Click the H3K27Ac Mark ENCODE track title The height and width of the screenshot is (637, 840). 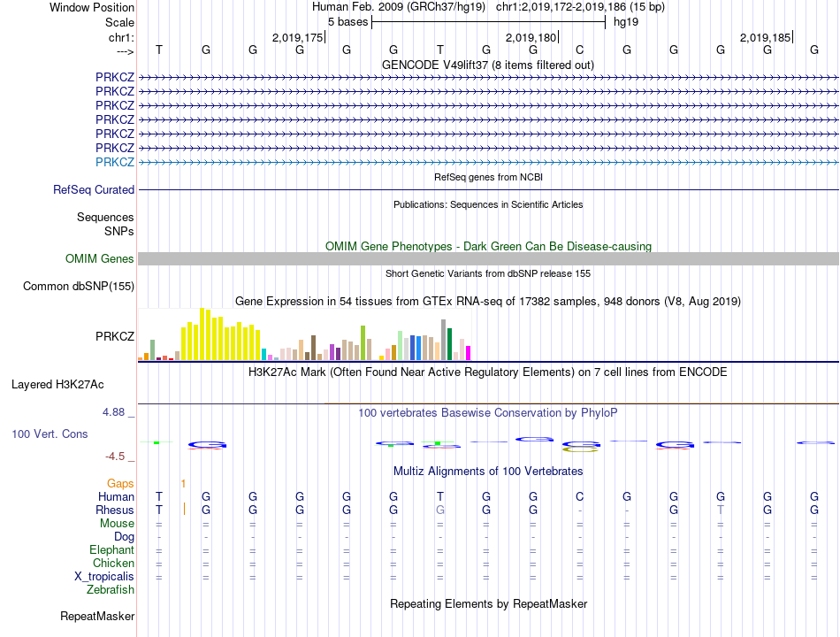488,372
